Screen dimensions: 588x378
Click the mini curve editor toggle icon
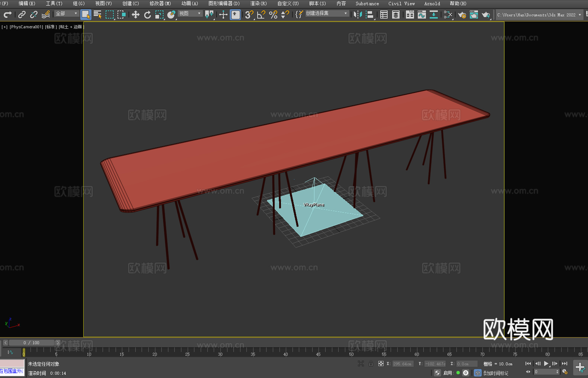pyautogui.click(x=10, y=352)
